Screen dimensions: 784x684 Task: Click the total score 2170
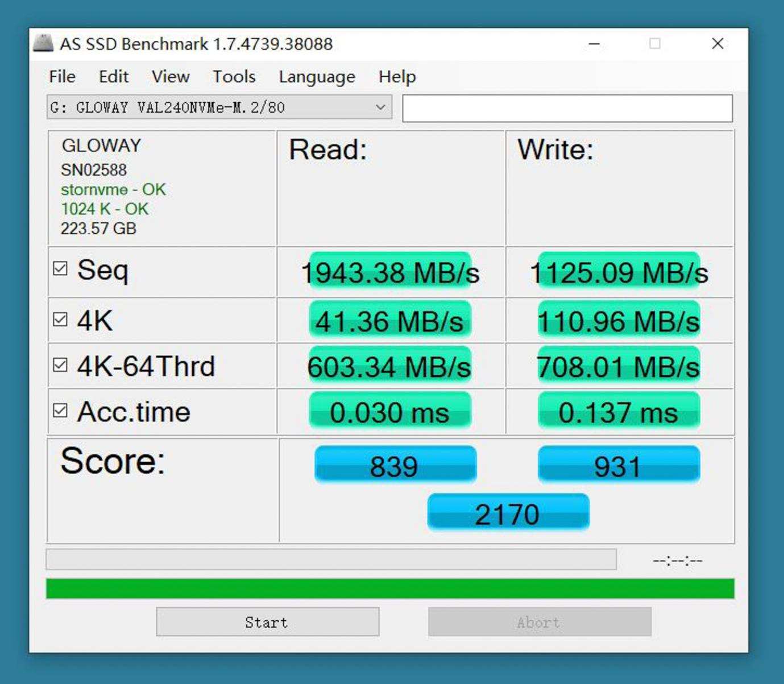point(508,513)
